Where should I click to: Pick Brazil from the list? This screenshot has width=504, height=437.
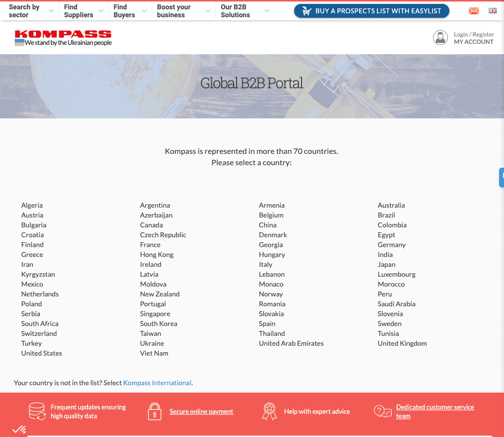[x=386, y=215]
